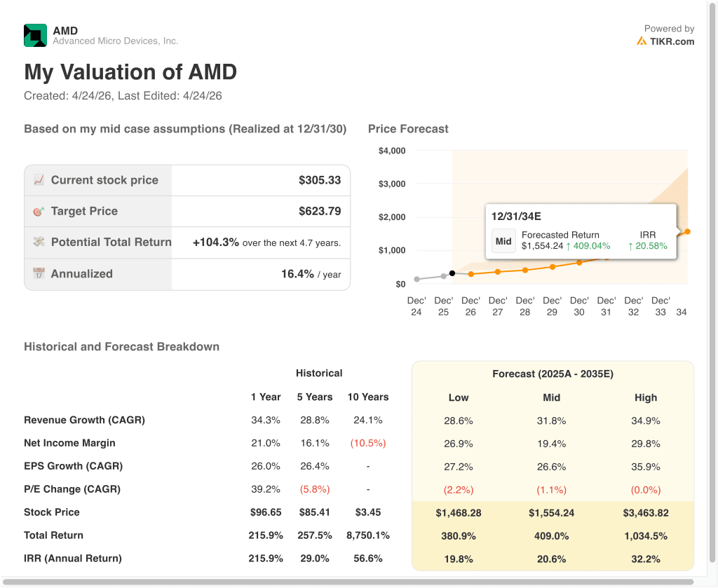Select the Dec' 28 orange forecast point
This screenshot has height=588, width=718.
525,271
